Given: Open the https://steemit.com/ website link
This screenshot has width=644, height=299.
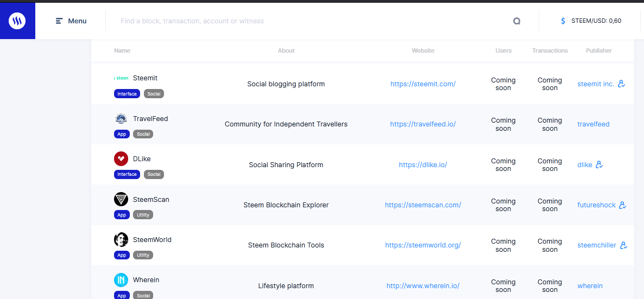Looking at the screenshot, I should point(422,84).
